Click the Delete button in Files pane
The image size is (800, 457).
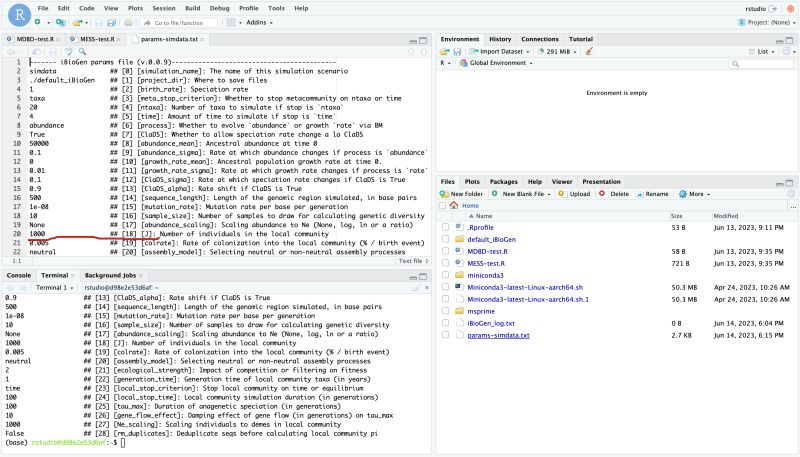tap(614, 194)
